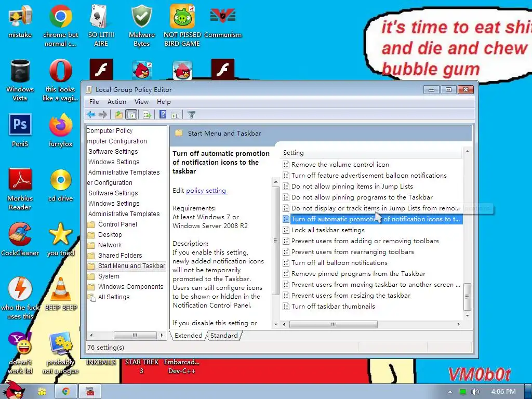
Task: Select the Network folder in the tree
Action: pyautogui.click(x=110, y=245)
